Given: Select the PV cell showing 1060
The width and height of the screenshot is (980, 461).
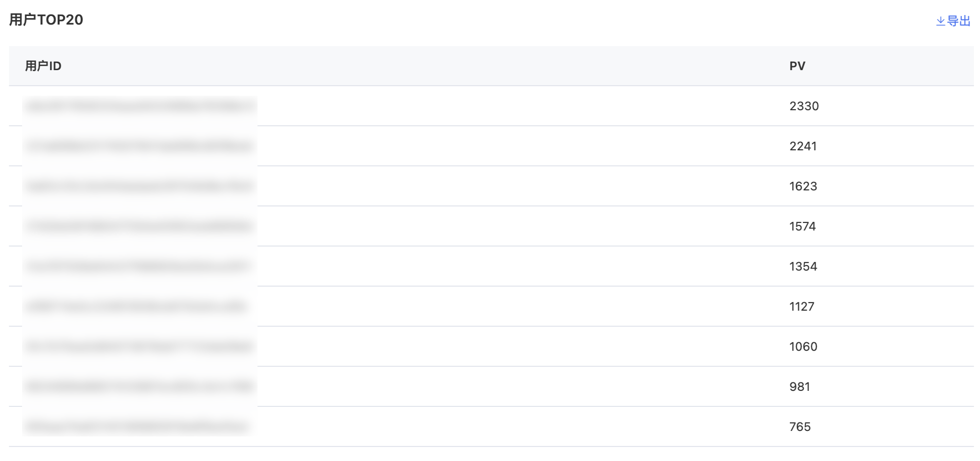Looking at the screenshot, I should [x=803, y=347].
